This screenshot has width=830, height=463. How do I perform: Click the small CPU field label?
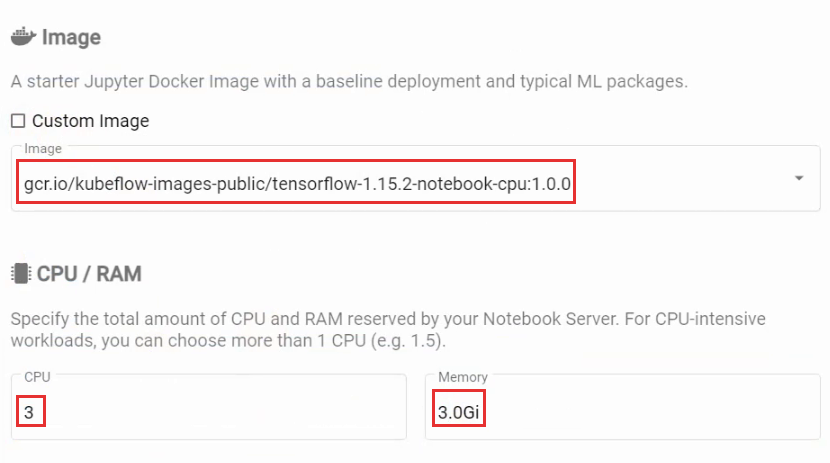point(37,377)
